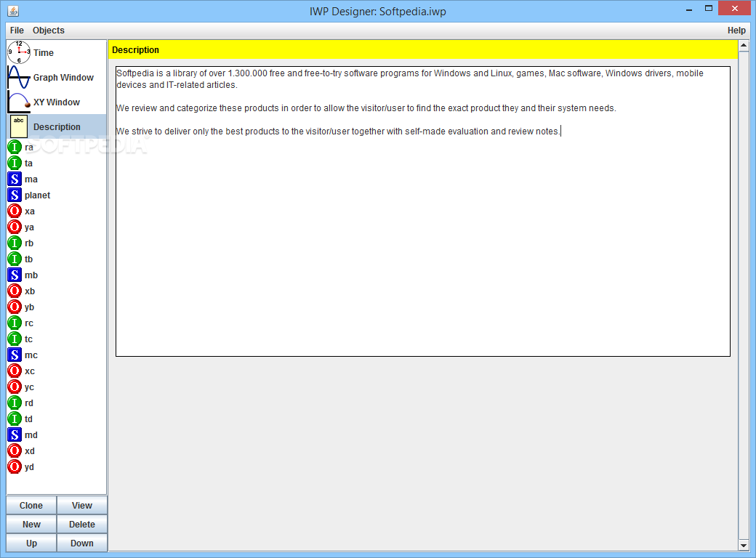
Task: Click the blue Solid icon for mb
Action: click(15, 275)
